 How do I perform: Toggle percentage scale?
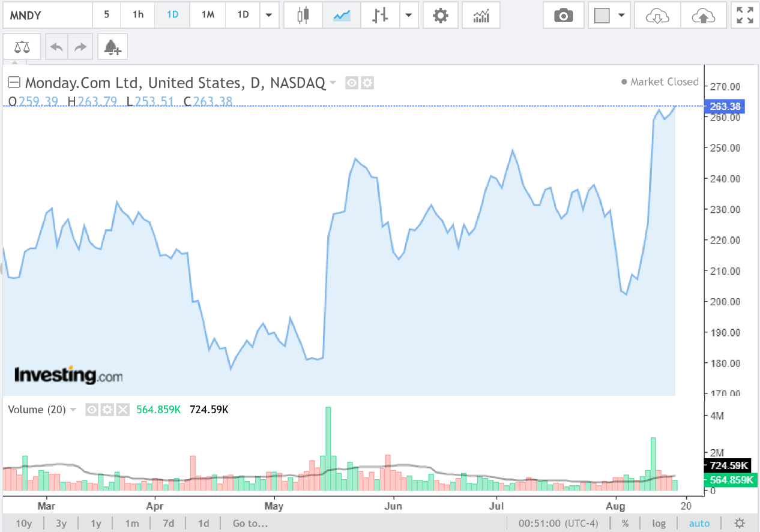click(625, 523)
